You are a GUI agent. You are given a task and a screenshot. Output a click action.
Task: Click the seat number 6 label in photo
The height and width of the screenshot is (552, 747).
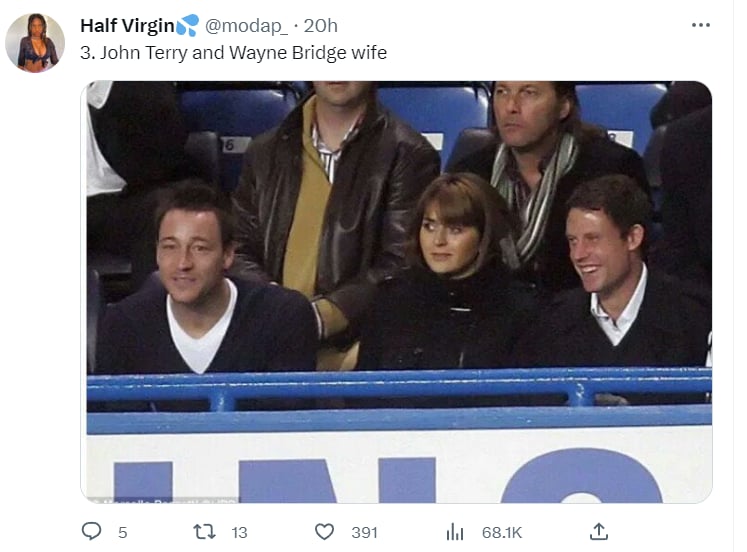[x=230, y=145]
